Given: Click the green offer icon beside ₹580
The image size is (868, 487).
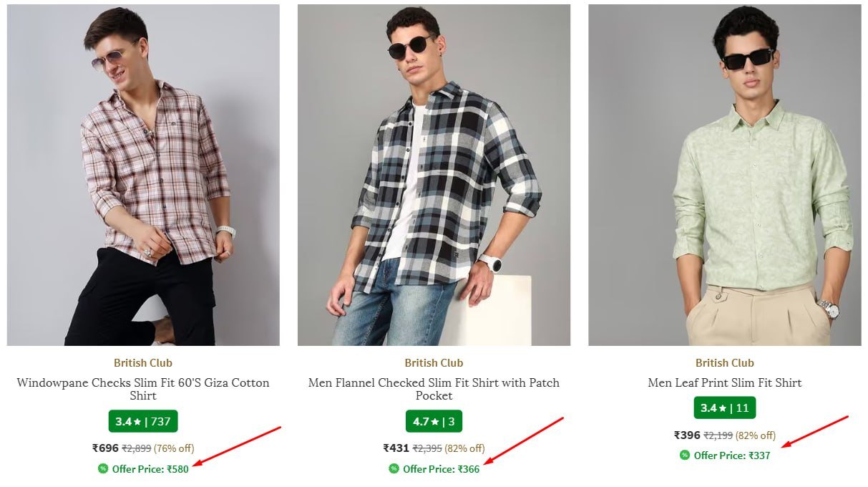Looking at the screenshot, I should coord(103,469).
